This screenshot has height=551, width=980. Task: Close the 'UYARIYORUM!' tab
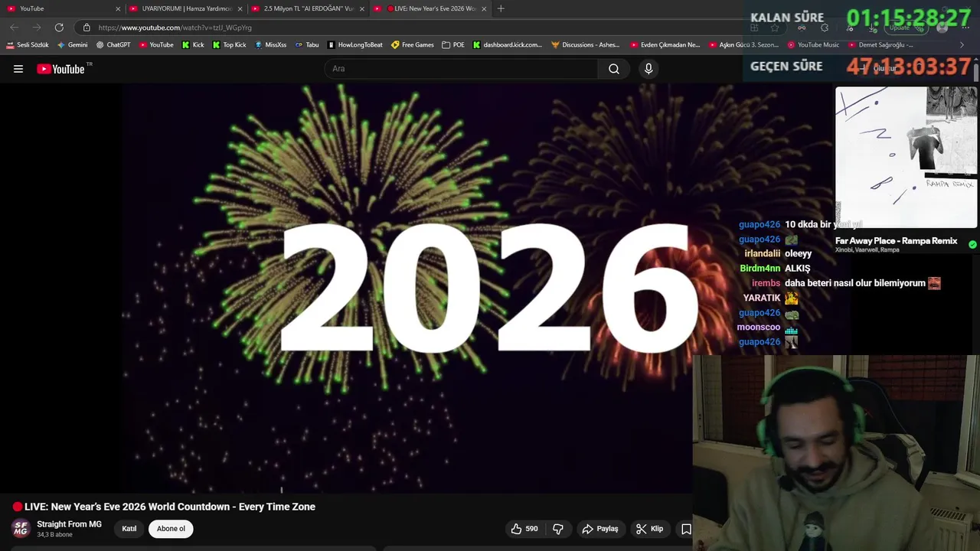(240, 9)
